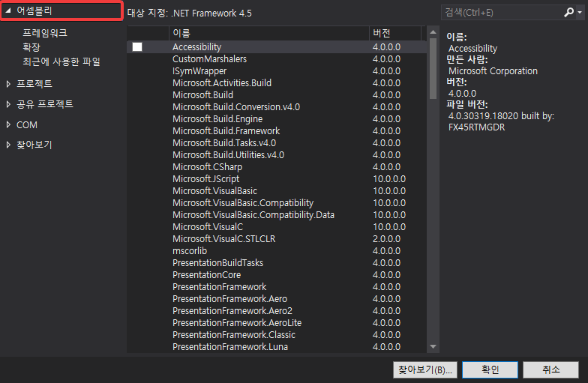
Task: Focus the 검색(Ctrl+E) search field
Action: coord(502,13)
